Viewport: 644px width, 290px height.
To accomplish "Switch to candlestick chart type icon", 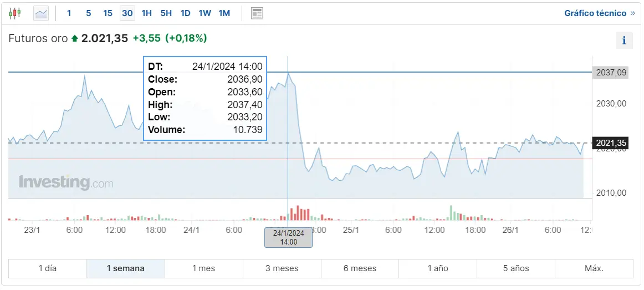I will pyautogui.click(x=15, y=13).
